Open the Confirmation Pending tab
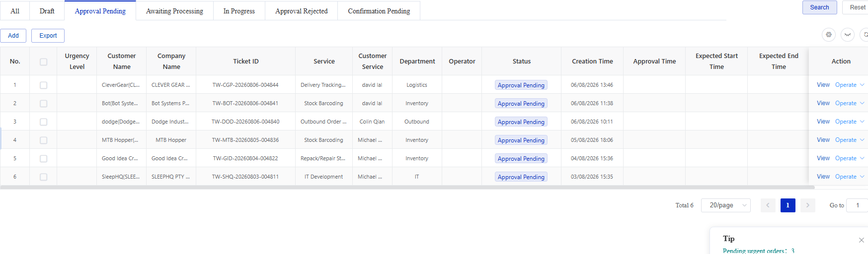The image size is (868, 254). click(x=379, y=11)
